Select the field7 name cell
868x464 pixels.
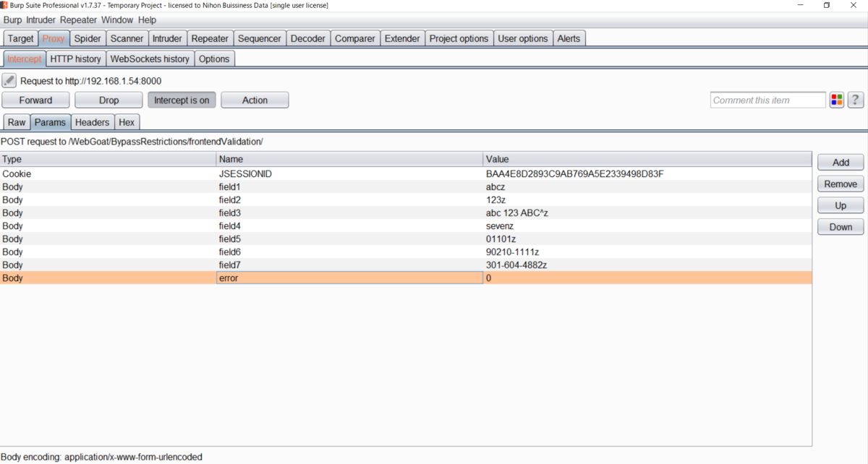pos(350,265)
